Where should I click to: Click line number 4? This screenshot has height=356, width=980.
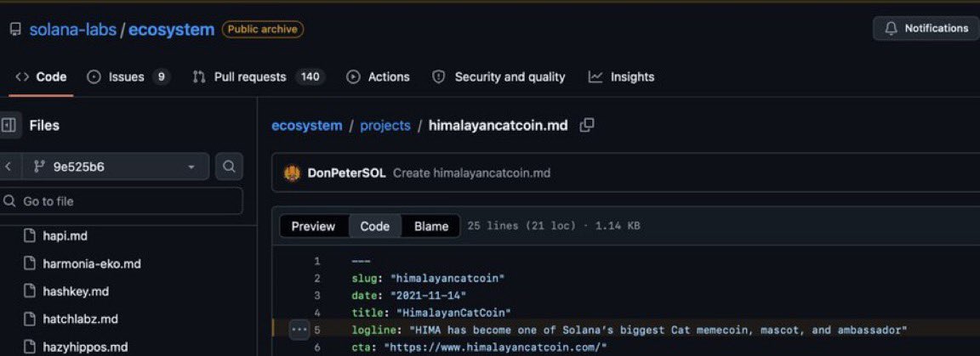pyautogui.click(x=317, y=312)
